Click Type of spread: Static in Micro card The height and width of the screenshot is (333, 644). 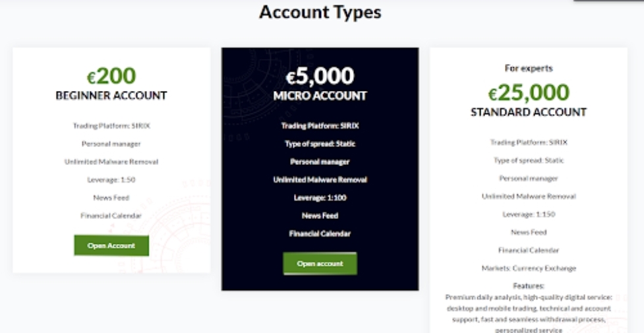[320, 144]
